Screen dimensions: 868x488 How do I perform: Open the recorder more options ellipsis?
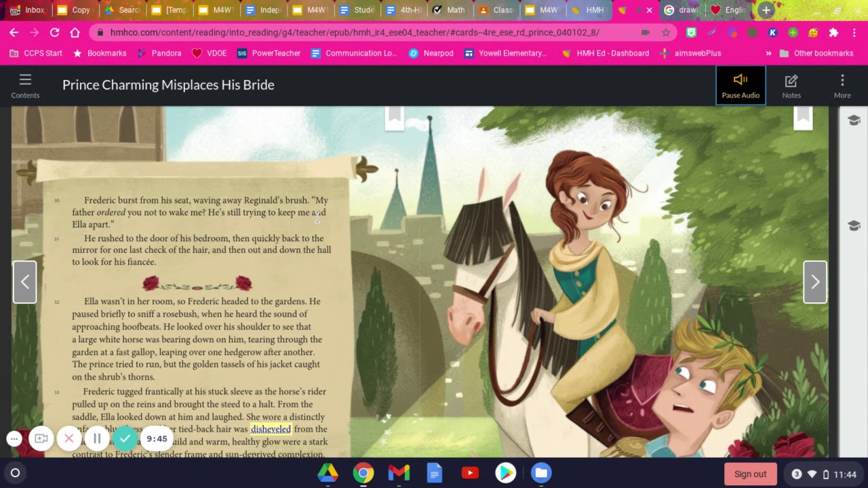tap(14, 439)
